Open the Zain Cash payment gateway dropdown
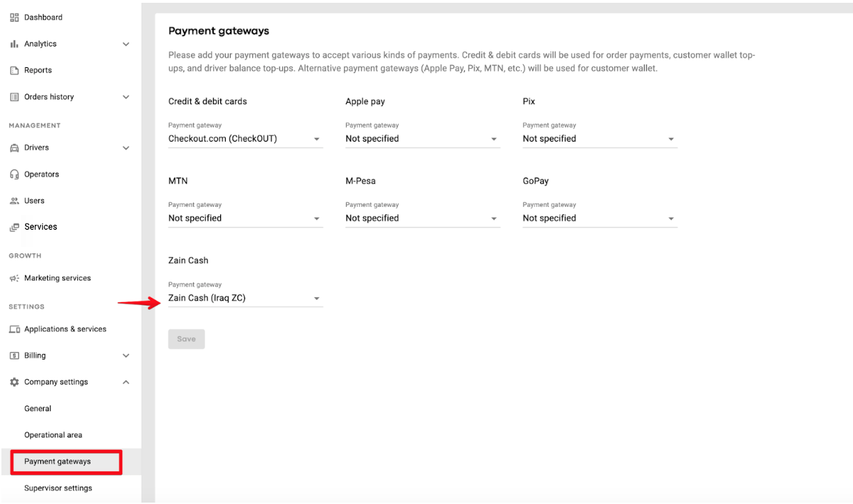 (x=245, y=299)
